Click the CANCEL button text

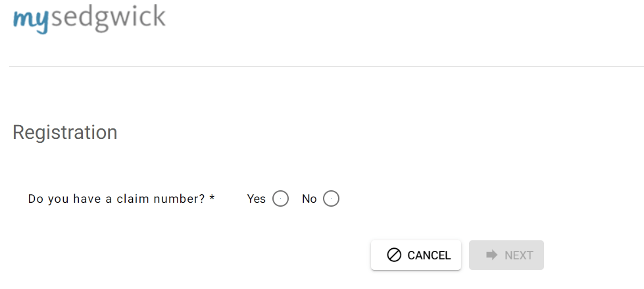(429, 255)
